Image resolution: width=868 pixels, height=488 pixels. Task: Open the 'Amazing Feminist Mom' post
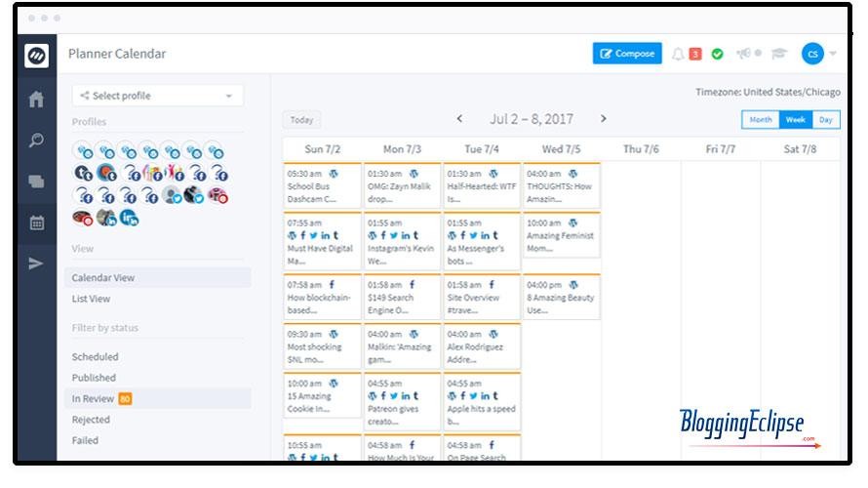point(562,235)
